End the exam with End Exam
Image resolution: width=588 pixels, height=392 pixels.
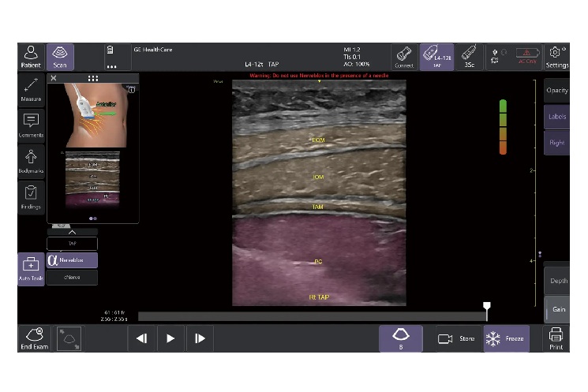pos(35,338)
